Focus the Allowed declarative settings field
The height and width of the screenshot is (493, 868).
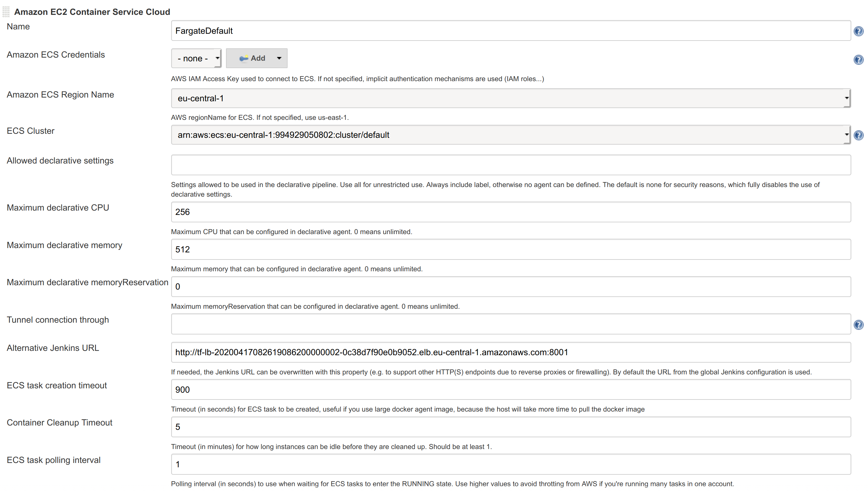(511, 165)
